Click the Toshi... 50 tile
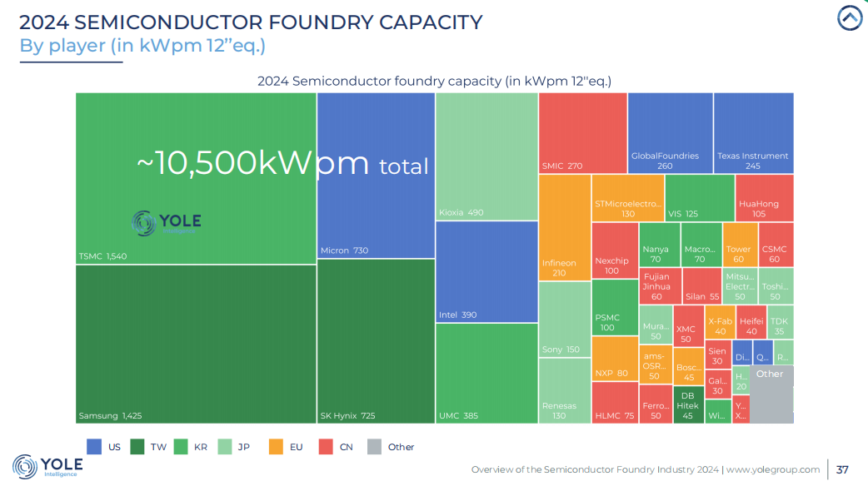The image size is (868, 486). click(776, 285)
